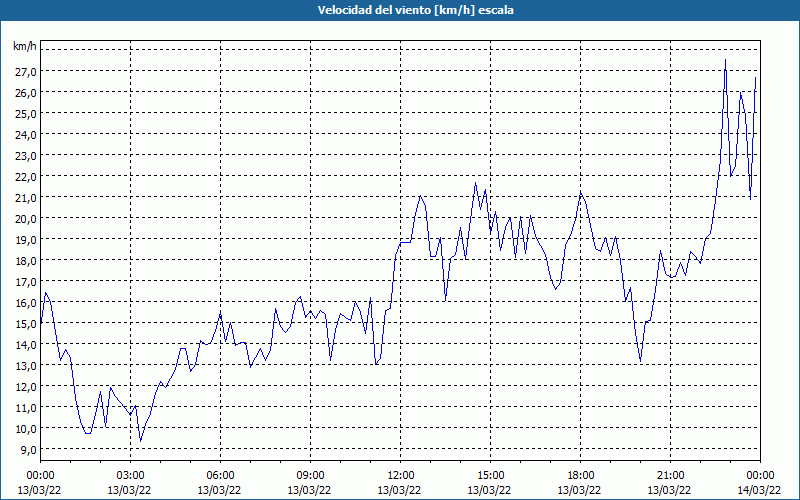Image resolution: width=800 pixels, height=500 pixels.
Task: Click the wind speed dip near 20:00 at 13 km/h
Action: (640, 361)
